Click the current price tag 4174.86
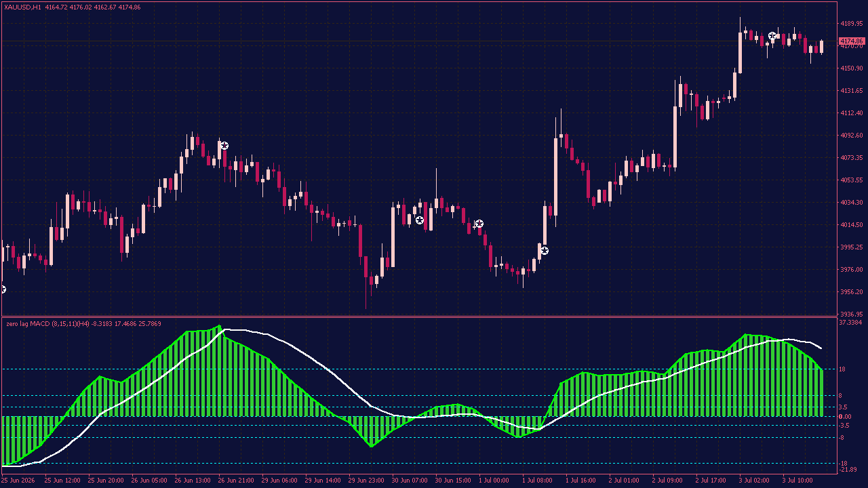The width and height of the screenshot is (868, 488). pyautogui.click(x=851, y=41)
